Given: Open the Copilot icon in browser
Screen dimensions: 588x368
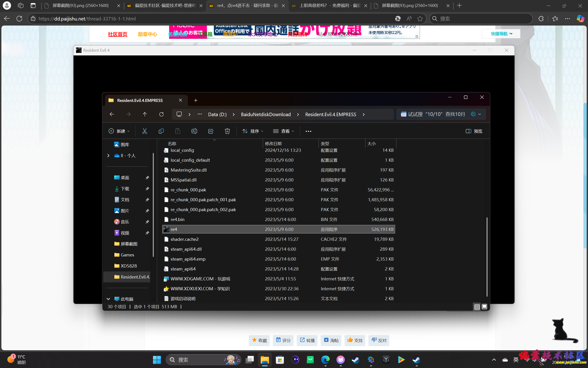Looking at the screenshot, I should point(580,18).
